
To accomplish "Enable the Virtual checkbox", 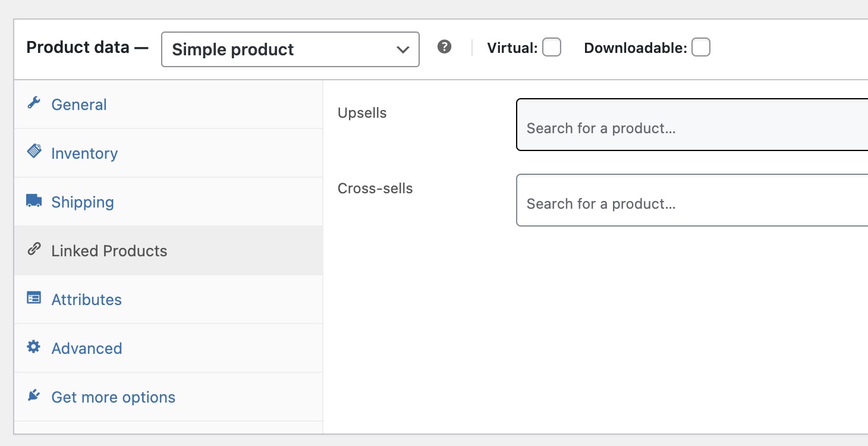I will [552, 48].
